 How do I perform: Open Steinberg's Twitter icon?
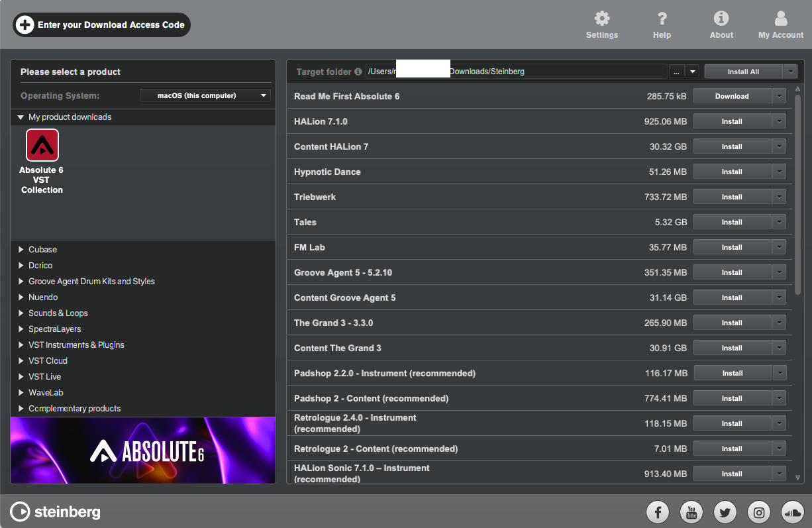pos(725,511)
